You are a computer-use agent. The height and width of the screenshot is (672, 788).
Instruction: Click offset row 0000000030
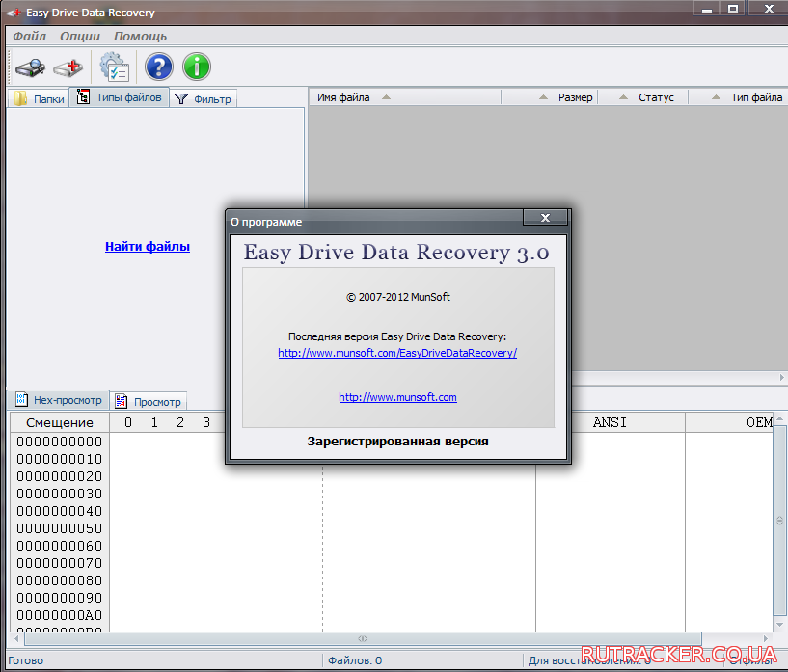click(x=59, y=494)
